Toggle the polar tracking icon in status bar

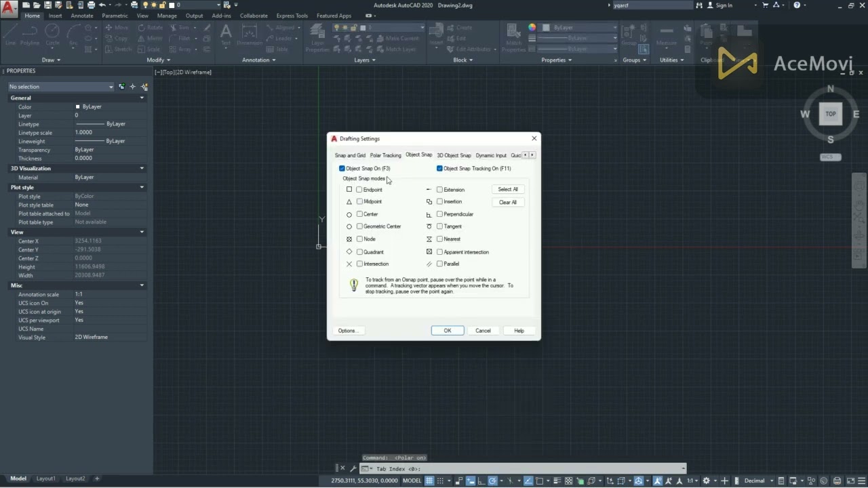493,481
